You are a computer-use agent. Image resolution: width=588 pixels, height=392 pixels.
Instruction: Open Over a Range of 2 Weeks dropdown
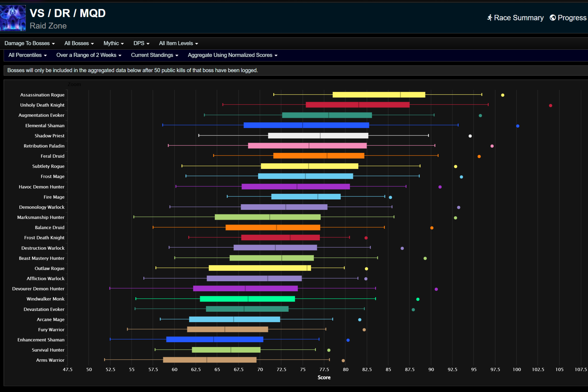click(89, 55)
